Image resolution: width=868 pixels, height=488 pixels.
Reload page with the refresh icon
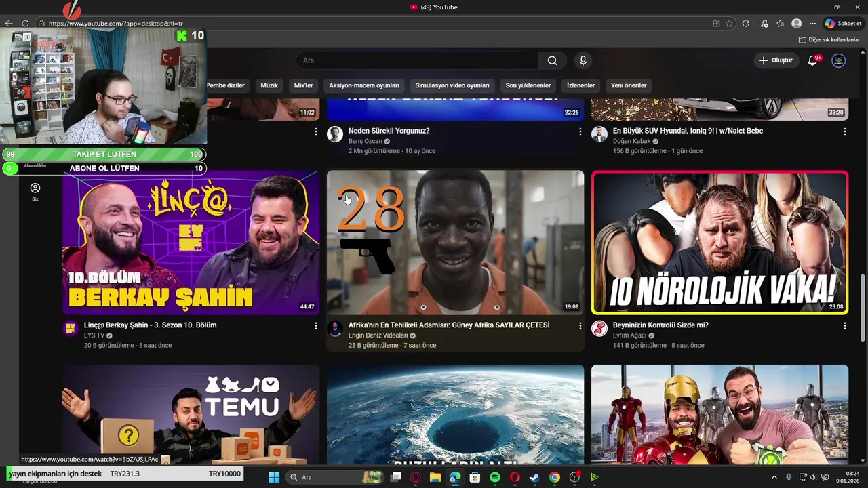[x=25, y=23]
